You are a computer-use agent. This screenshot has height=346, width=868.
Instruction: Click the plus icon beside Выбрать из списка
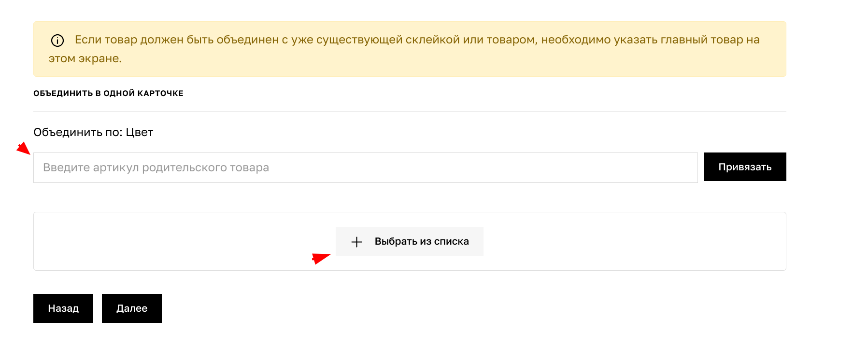[356, 242]
